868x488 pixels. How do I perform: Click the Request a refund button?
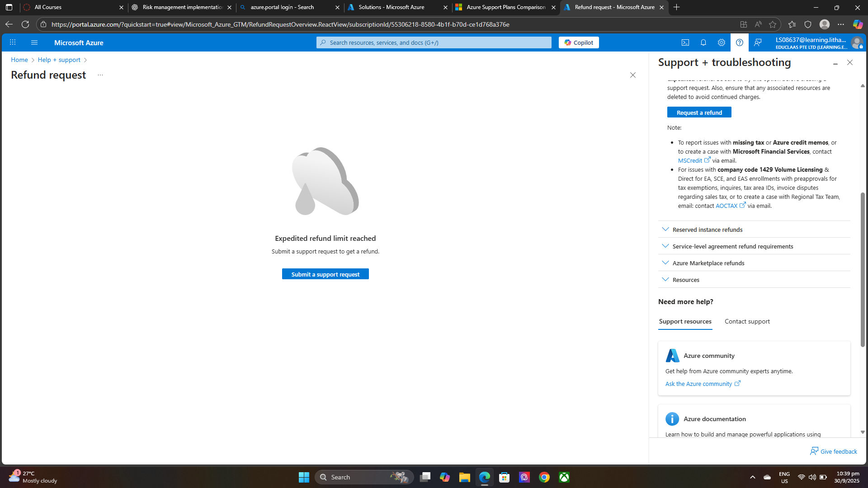pyautogui.click(x=699, y=113)
